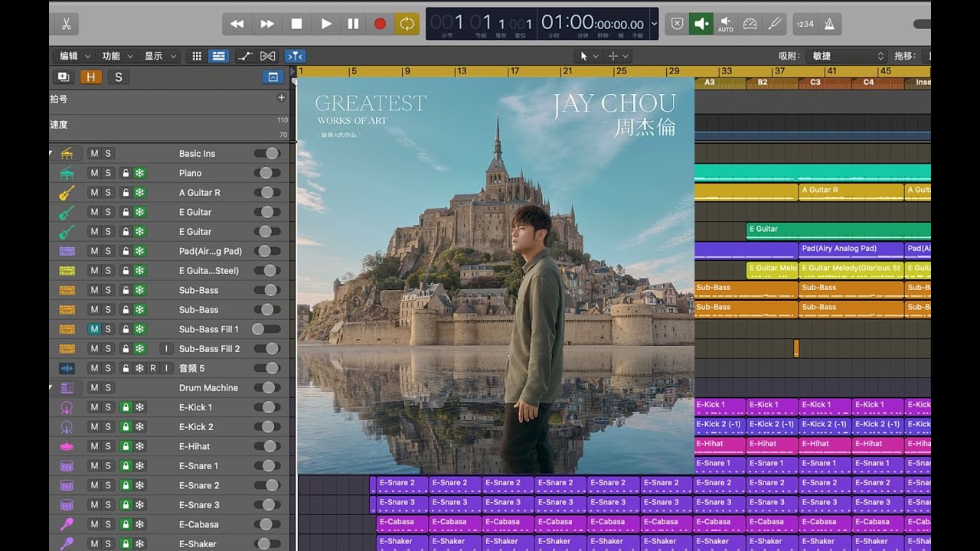Open the tuner with the tuning fork icon

775,24
